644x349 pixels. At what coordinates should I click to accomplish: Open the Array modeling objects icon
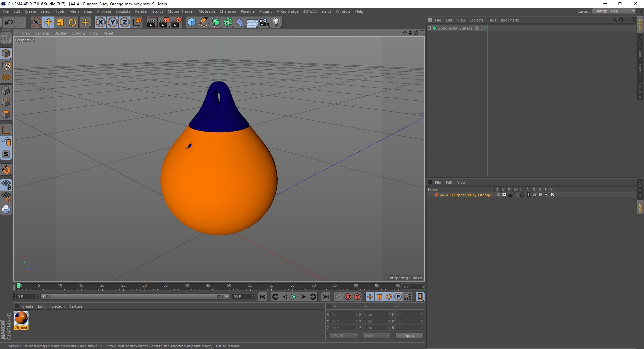[x=228, y=22]
